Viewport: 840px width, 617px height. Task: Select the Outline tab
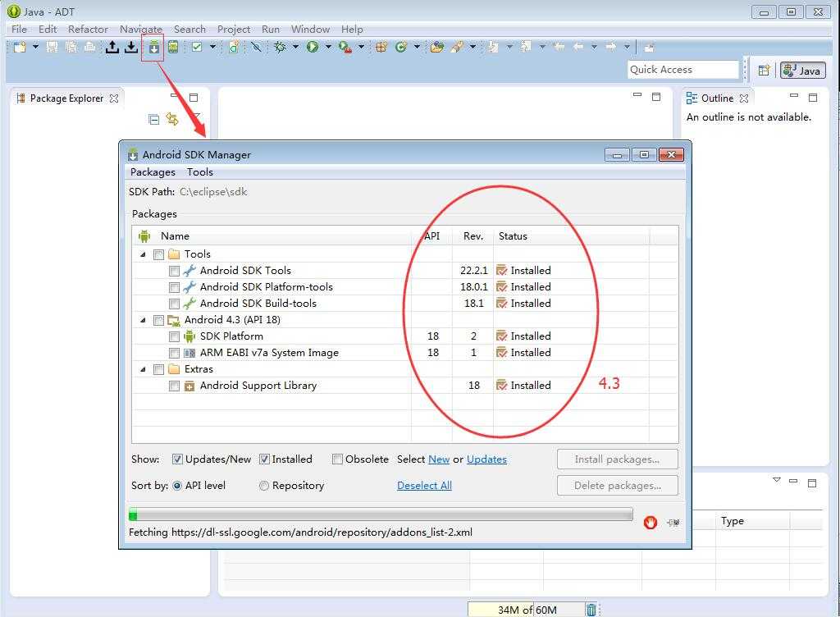[717, 98]
